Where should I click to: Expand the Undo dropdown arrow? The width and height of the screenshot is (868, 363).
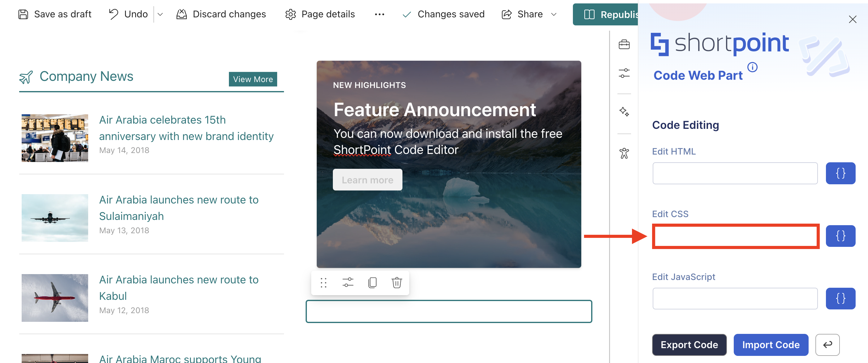pyautogui.click(x=160, y=14)
